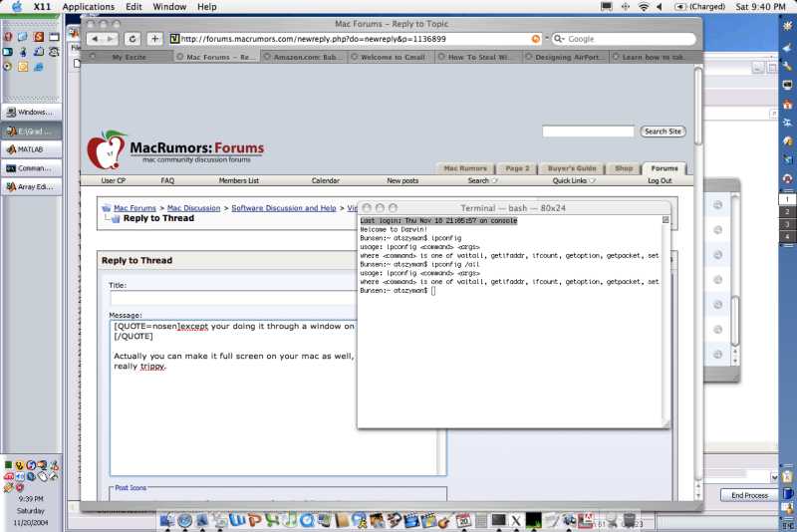The image size is (797, 532).
Task: Open the Mac Rumors site tab
Action: pos(465,168)
